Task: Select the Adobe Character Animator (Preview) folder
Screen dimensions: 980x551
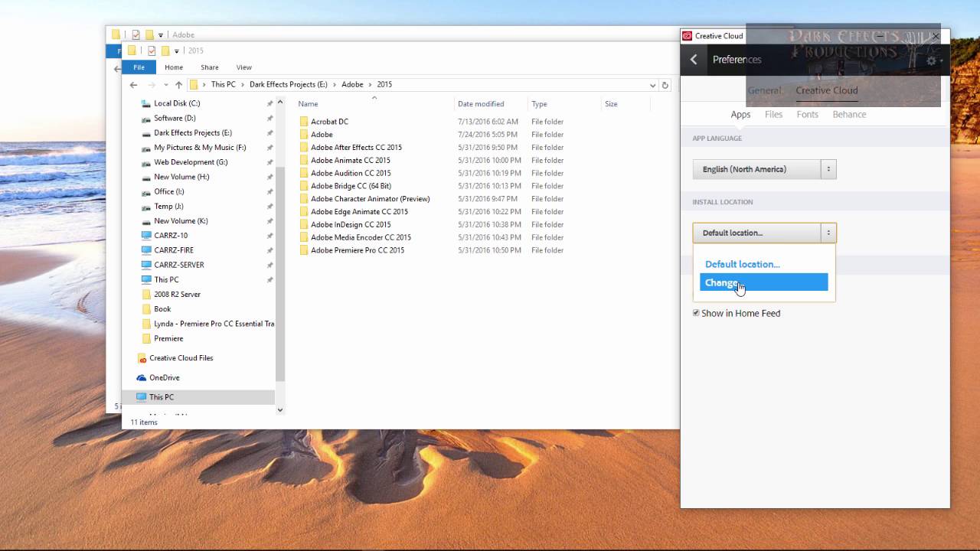Action: click(x=370, y=199)
